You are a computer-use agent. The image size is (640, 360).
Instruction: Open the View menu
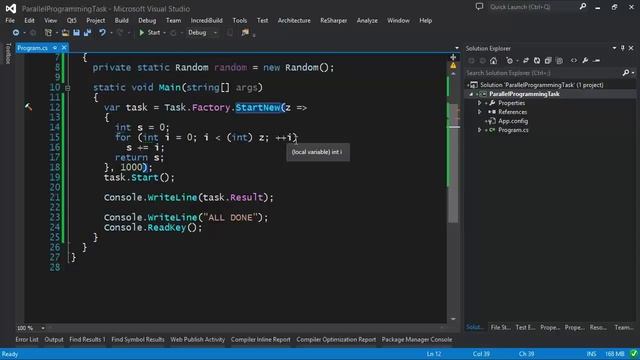(51, 20)
